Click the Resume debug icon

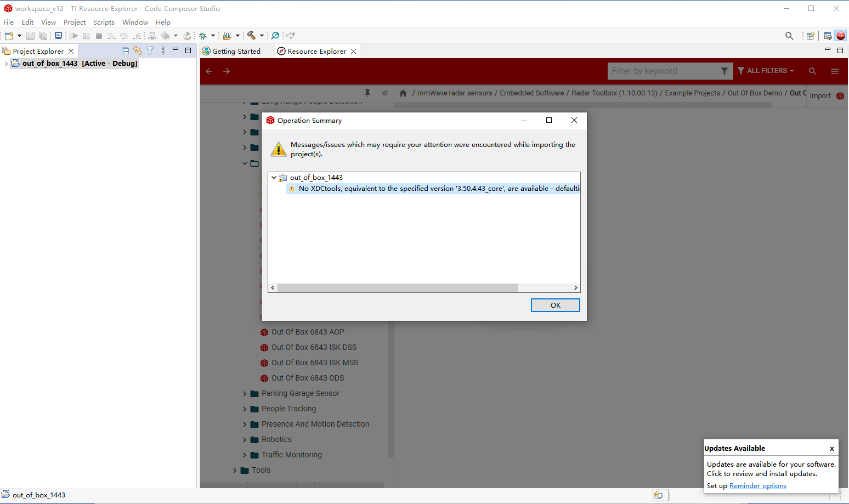tap(73, 36)
